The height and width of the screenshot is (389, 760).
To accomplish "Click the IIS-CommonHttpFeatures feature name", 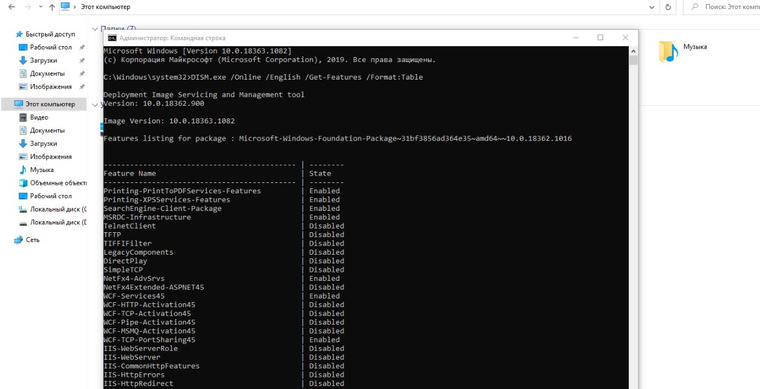I will click(151, 366).
